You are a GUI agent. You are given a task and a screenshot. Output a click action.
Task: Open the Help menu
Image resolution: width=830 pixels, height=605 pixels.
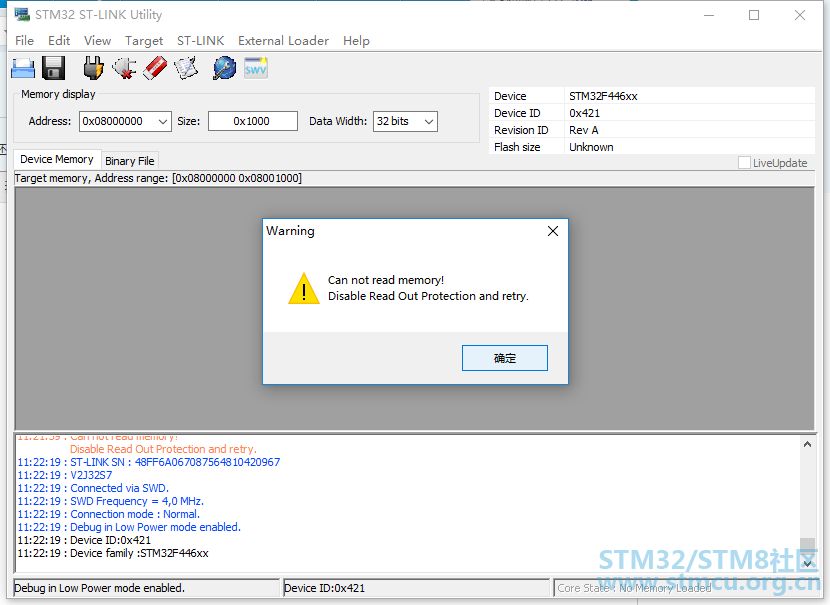tap(356, 41)
